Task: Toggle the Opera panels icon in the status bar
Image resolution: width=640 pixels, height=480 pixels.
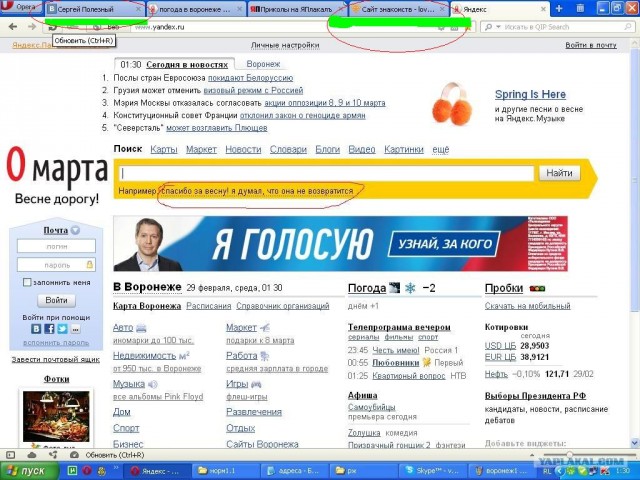Action: (x=11, y=455)
